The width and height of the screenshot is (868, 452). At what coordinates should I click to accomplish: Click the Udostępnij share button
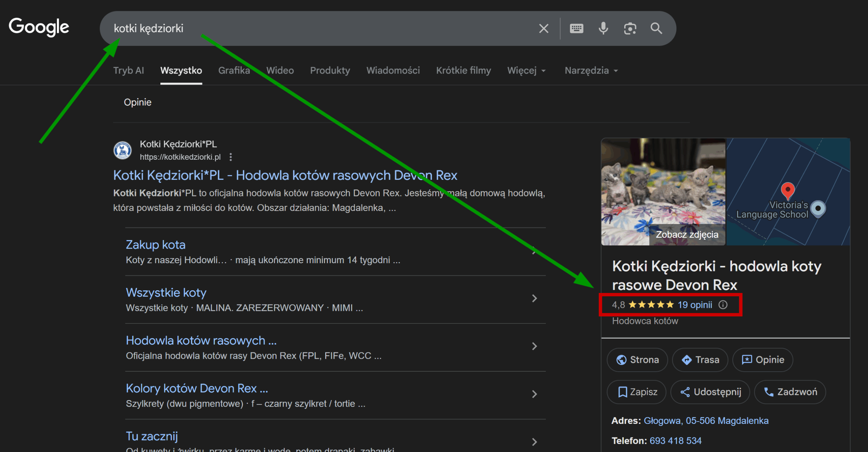pyautogui.click(x=710, y=392)
